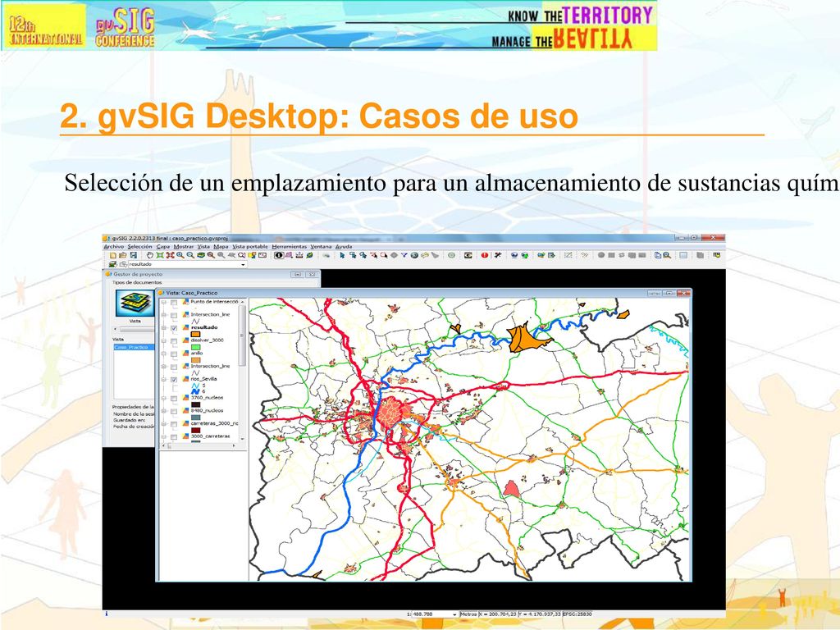The image size is (840, 630).
Task: Enable the disolver_3000 layer checkbox
Action: 174,340
